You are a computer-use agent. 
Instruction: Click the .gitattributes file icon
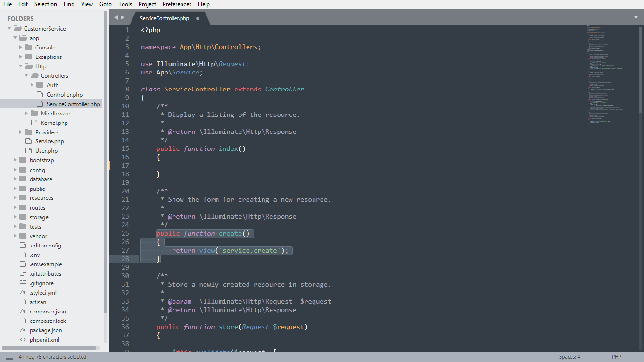[x=23, y=274]
